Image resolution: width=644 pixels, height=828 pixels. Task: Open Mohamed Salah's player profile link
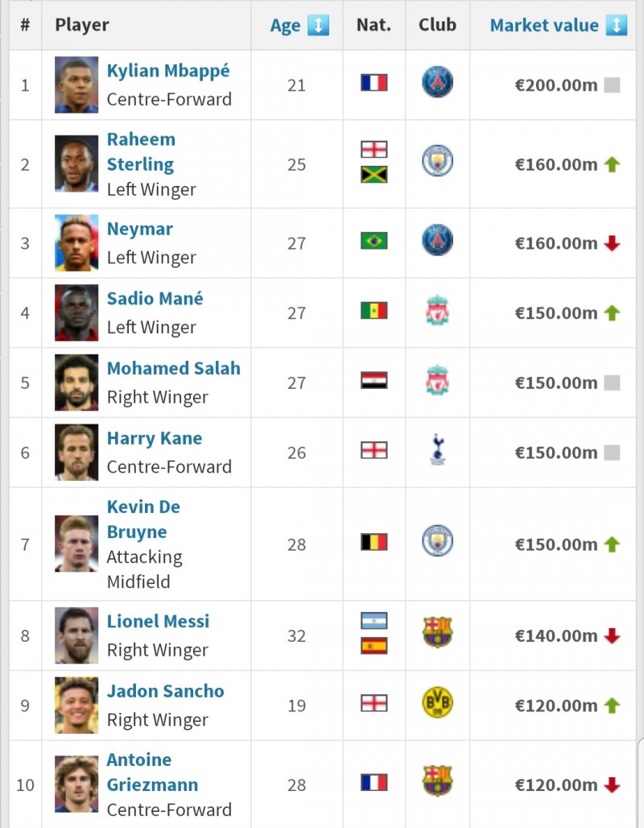coord(173,369)
